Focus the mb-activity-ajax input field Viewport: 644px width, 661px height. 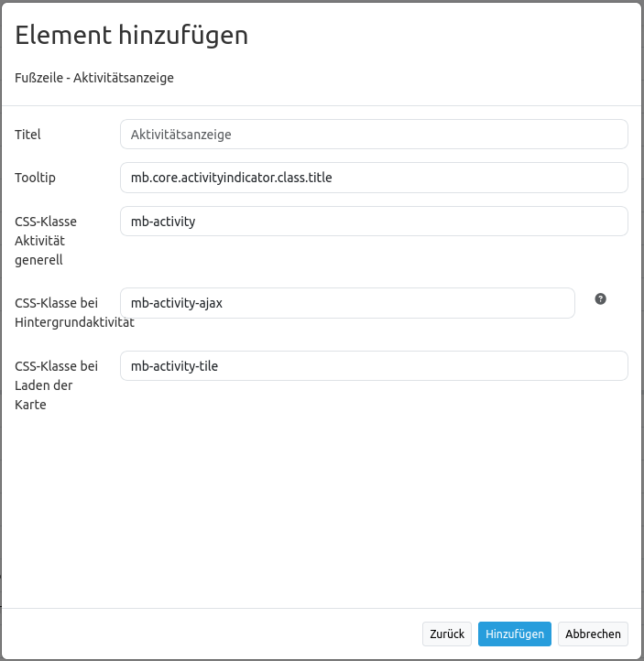click(347, 303)
